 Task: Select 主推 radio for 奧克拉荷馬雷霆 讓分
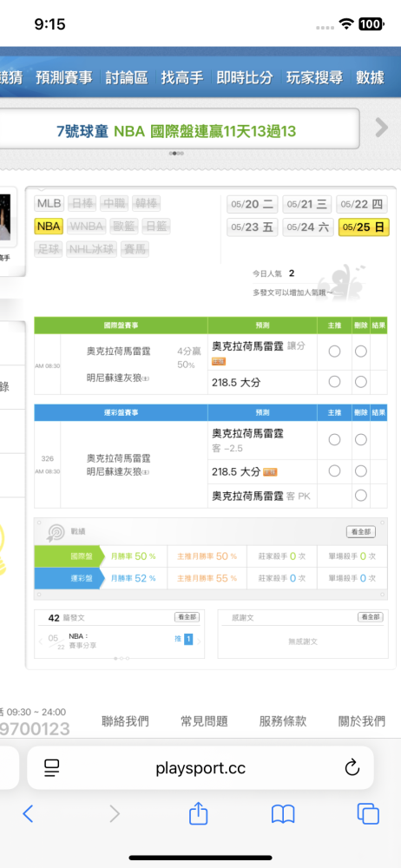334,352
